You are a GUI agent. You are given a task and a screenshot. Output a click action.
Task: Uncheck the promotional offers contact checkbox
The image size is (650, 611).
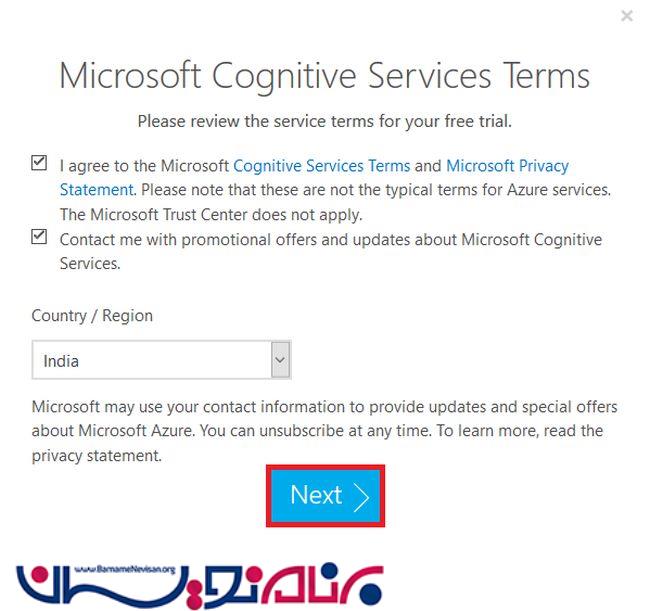coord(39,237)
